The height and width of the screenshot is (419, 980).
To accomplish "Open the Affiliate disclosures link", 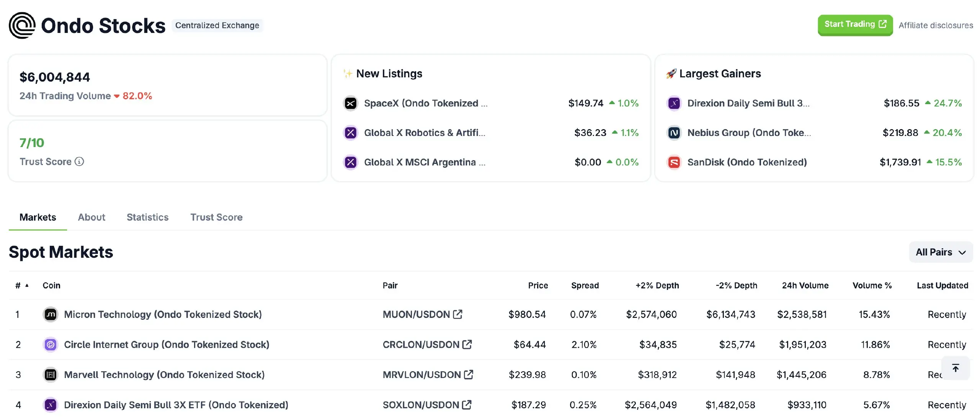I will (x=936, y=25).
